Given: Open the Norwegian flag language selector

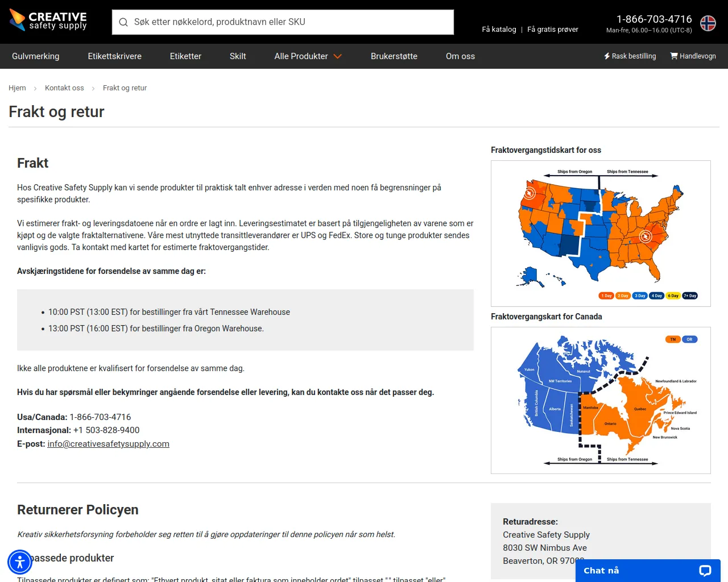Looking at the screenshot, I should 708,23.
